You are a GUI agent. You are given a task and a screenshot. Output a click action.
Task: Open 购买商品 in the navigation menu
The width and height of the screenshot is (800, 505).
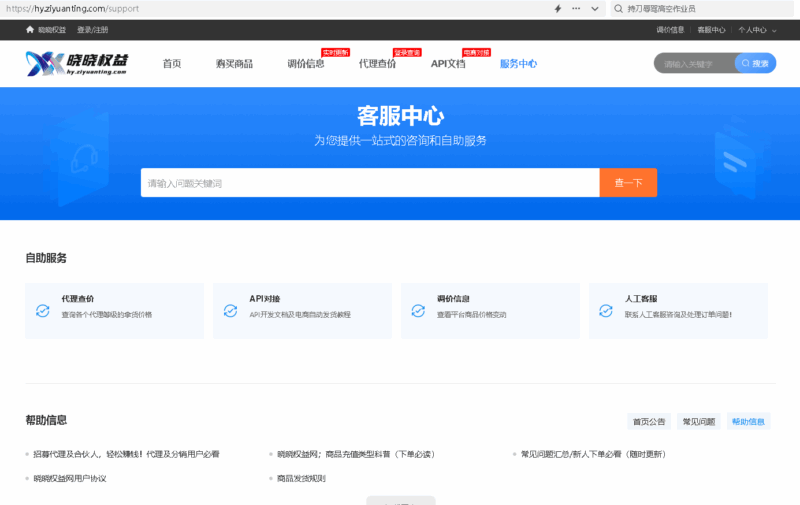click(x=234, y=64)
